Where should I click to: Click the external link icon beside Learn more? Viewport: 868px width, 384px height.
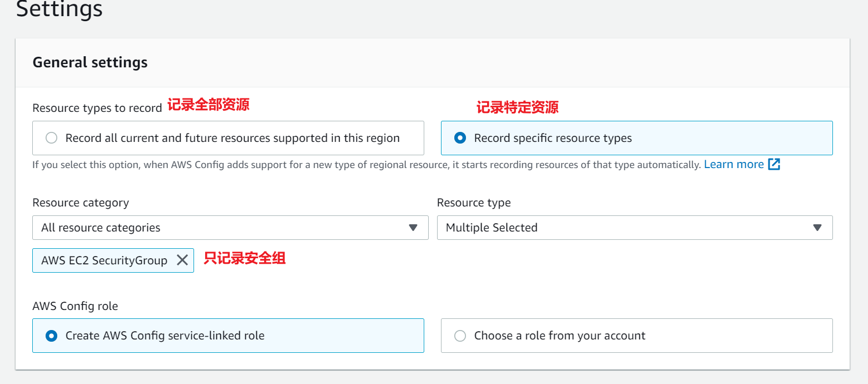[x=774, y=164]
